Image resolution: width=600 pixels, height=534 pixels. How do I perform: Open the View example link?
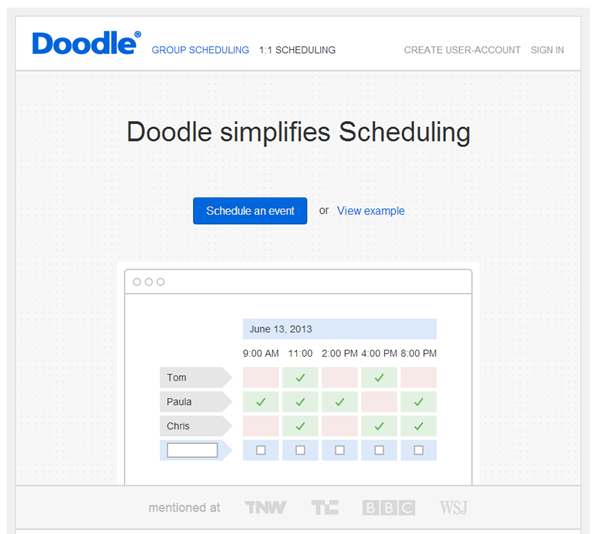[370, 211]
